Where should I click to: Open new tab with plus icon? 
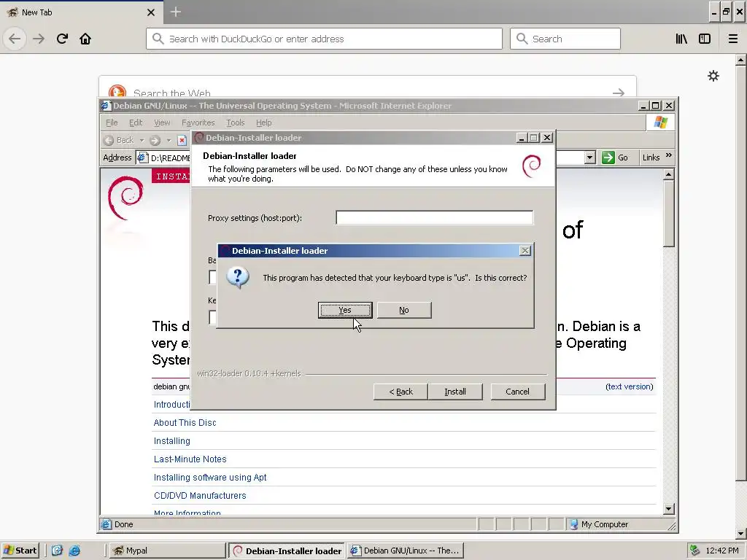(176, 12)
